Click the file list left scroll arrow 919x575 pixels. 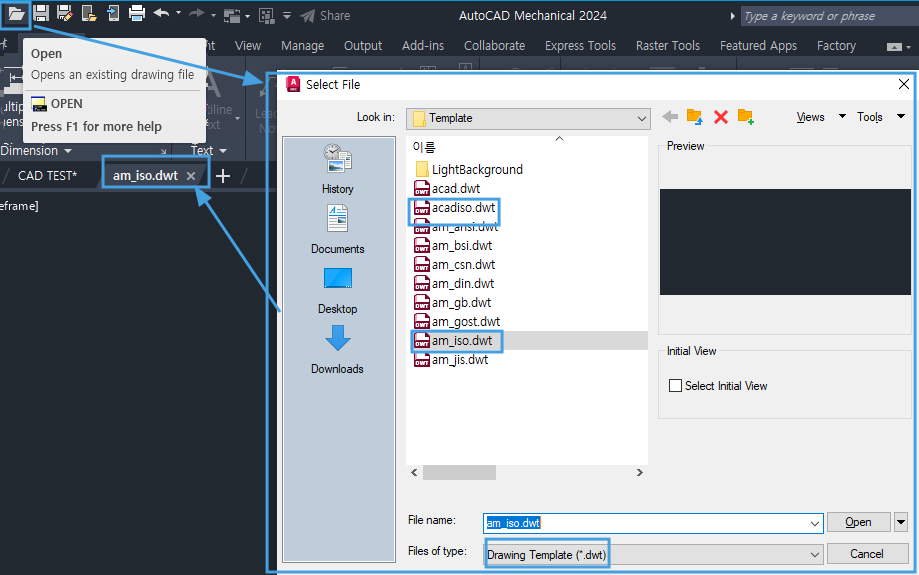pos(414,472)
